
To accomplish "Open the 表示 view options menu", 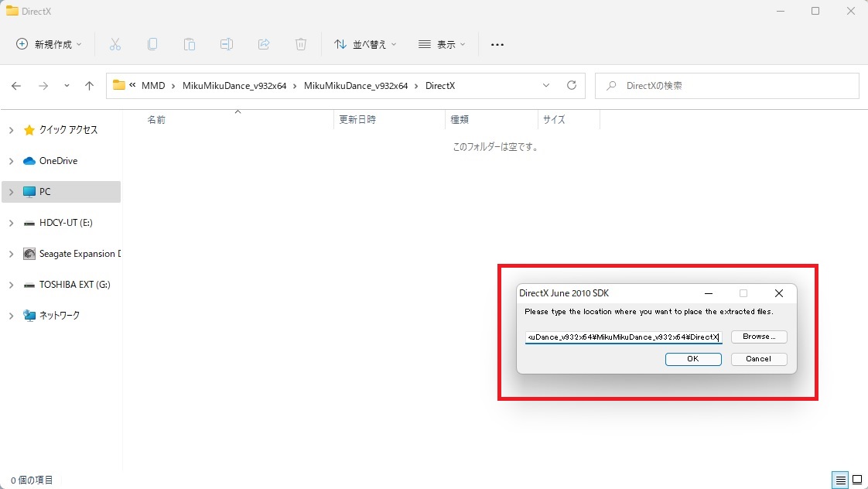I will [x=442, y=44].
